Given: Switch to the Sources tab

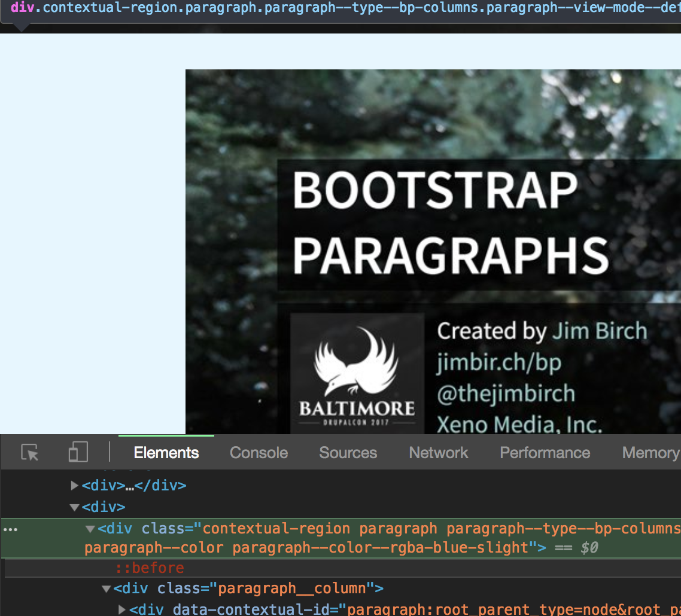Looking at the screenshot, I should click(x=348, y=453).
